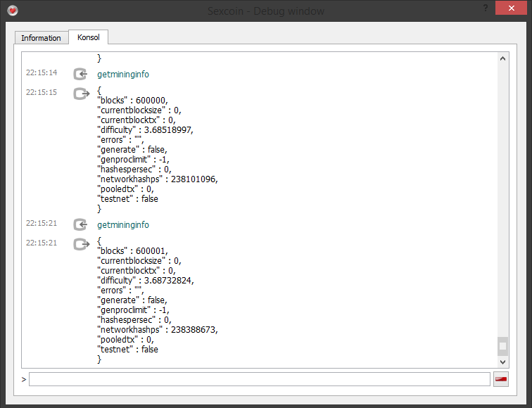Viewport: 532px width, 408px height.
Task: Click the "blocks" : 600000 line
Action: [x=132, y=101]
